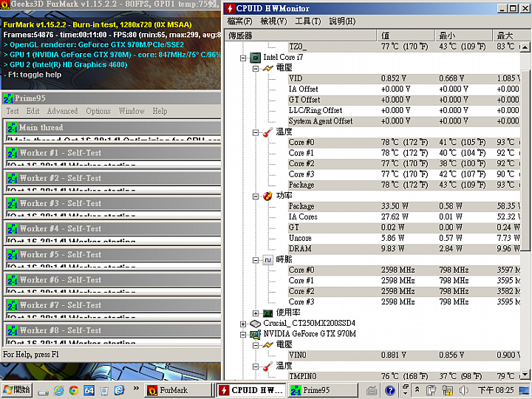
Task: Open the volume speaker tray icon
Action: (x=464, y=391)
